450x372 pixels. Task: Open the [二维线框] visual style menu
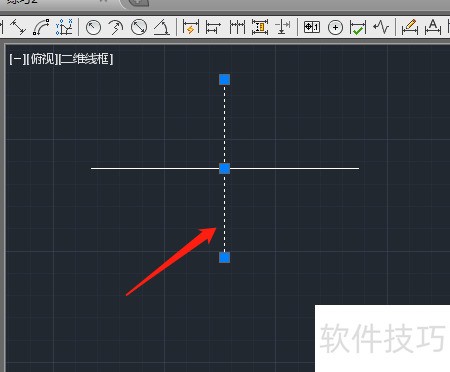pos(85,59)
